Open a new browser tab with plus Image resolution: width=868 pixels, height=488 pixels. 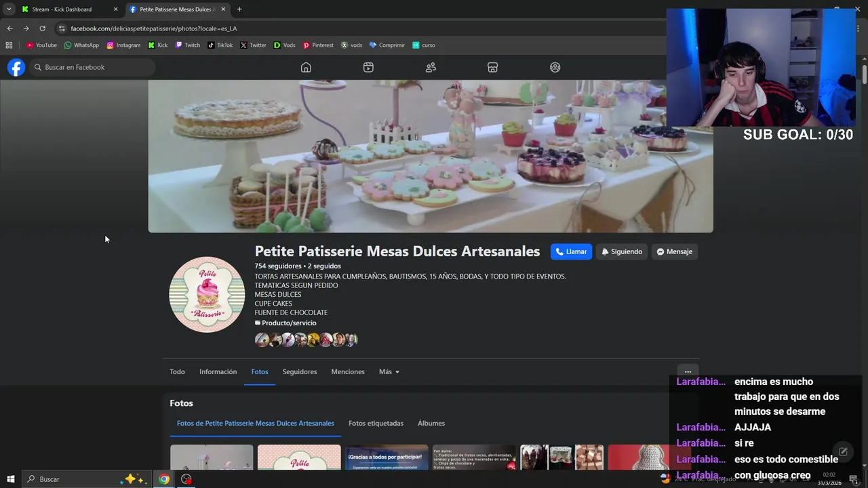coord(239,9)
